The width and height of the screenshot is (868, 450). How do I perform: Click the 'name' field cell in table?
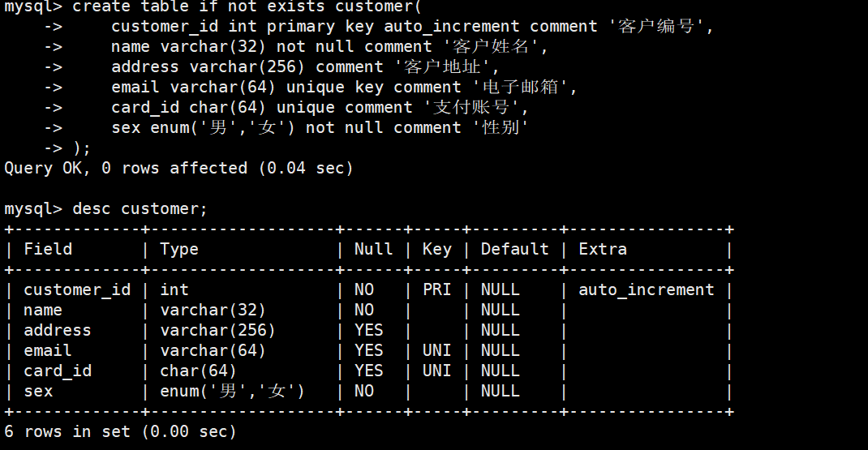pyautogui.click(x=43, y=310)
